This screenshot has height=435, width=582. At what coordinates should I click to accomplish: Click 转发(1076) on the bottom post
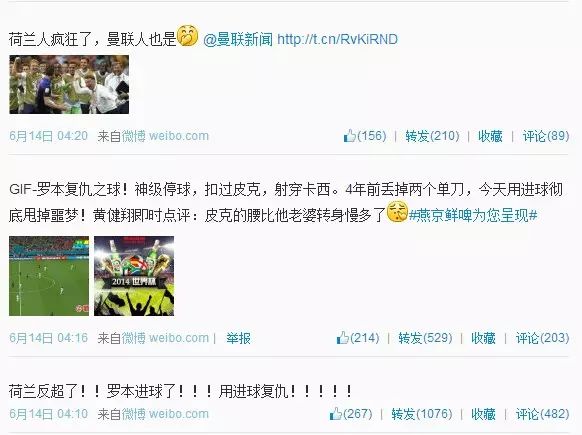[x=422, y=413]
